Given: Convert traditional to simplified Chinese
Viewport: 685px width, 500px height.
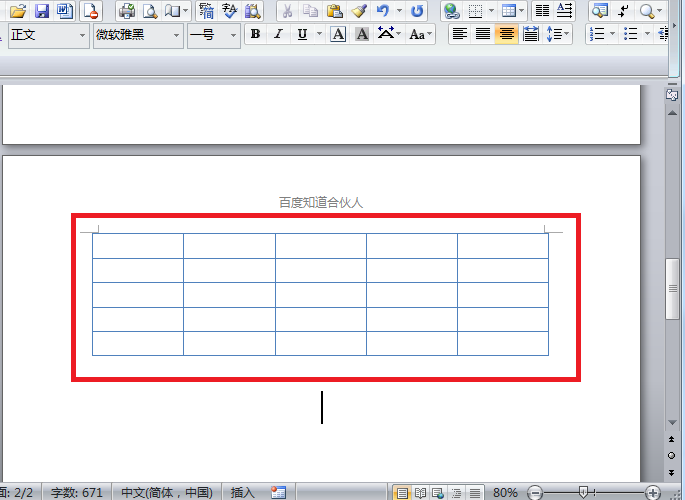Looking at the screenshot, I should (207, 10).
